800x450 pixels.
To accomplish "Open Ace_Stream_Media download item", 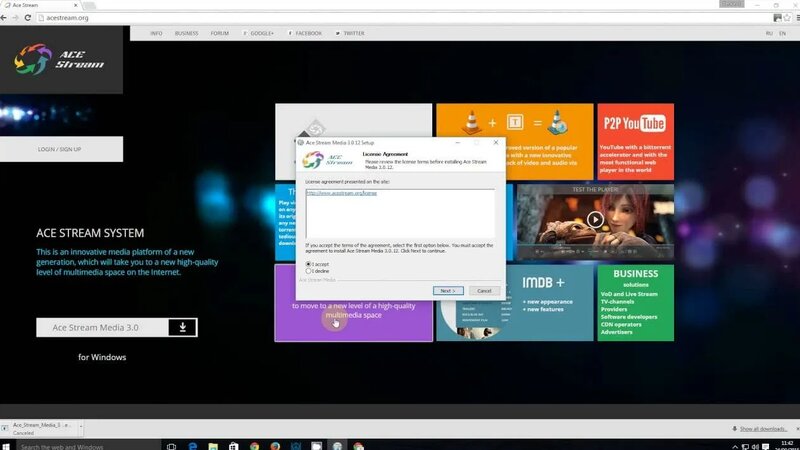I will click(x=38, y=429).
